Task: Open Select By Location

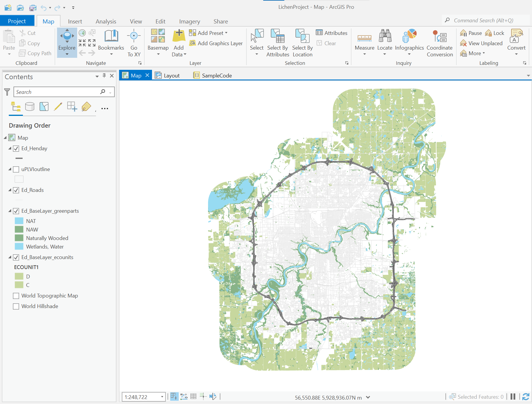Action: coord(303,43)
